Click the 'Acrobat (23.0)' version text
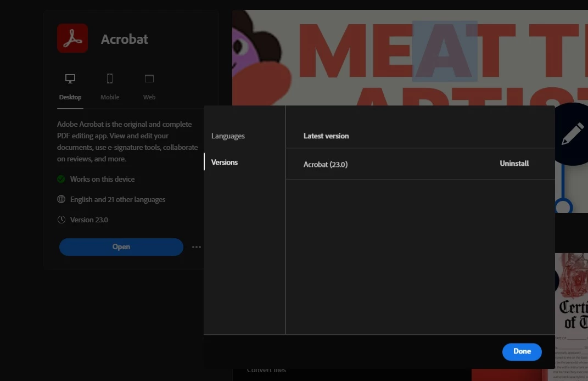 pos(326,165)
